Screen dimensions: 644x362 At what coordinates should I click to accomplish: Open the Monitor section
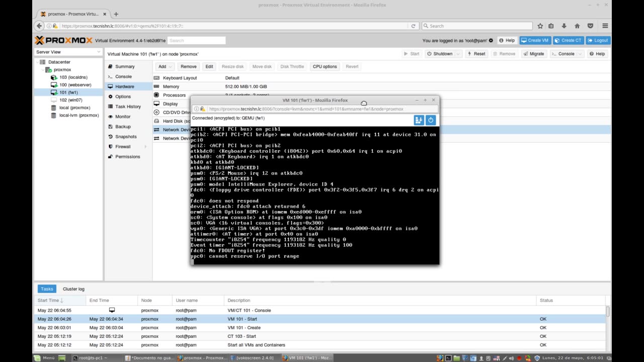pyautogui.click(x=123, y=117)
